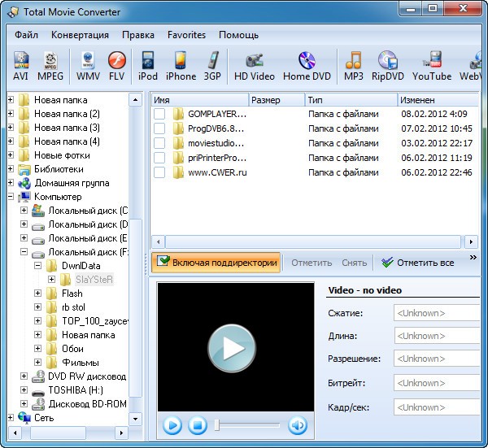Click the Включая поддиректории button
Image resolution: width=488 pixels, height=448 pixels.
click(x=216, y=263)
